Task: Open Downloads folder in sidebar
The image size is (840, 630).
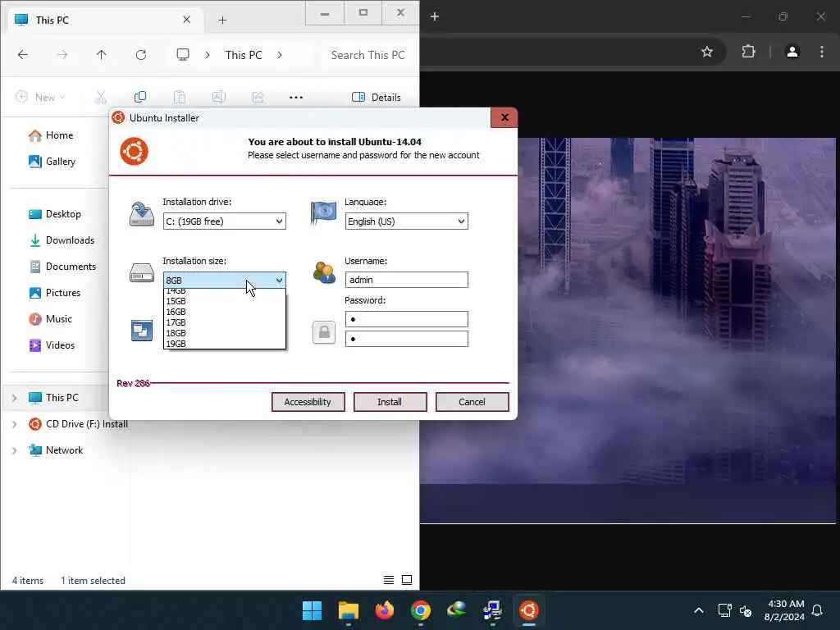Action: pyautogui.click(x=62, y=240)
